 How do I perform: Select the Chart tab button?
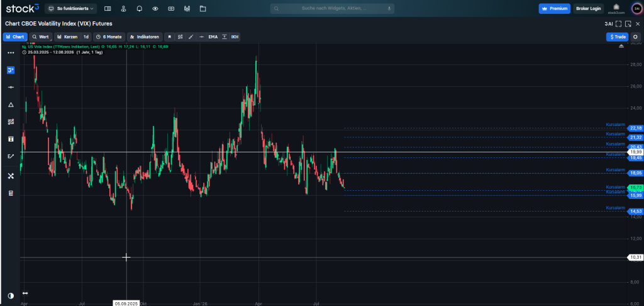click(15, 37)
